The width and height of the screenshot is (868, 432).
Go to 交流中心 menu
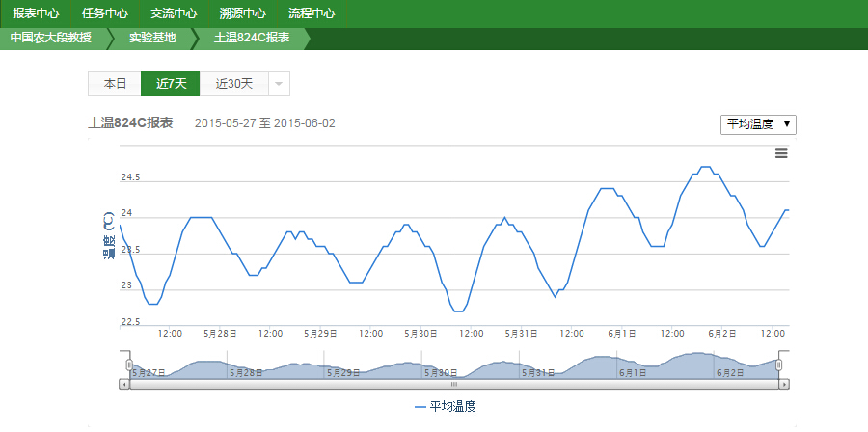click(x=174, y=13)
